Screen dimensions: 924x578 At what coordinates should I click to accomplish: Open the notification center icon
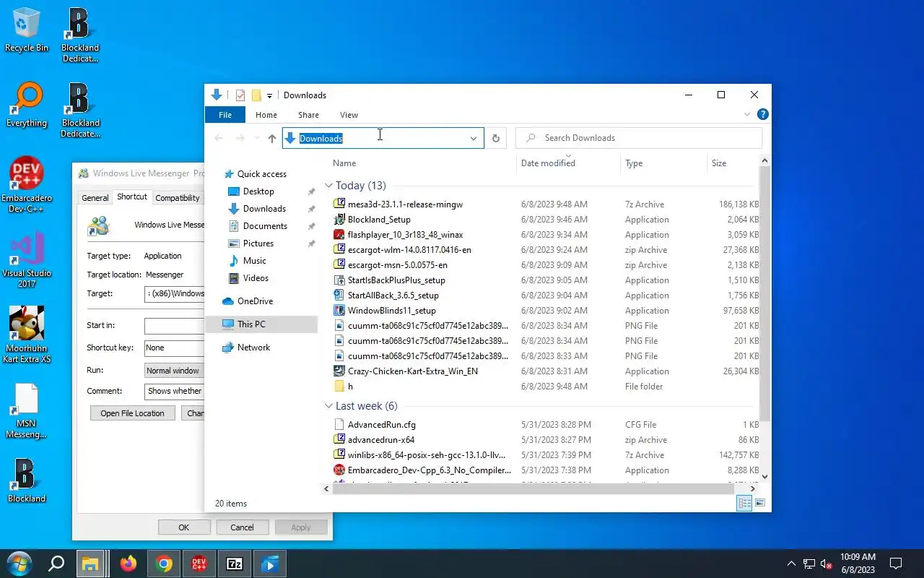click(x=896, y=564)
